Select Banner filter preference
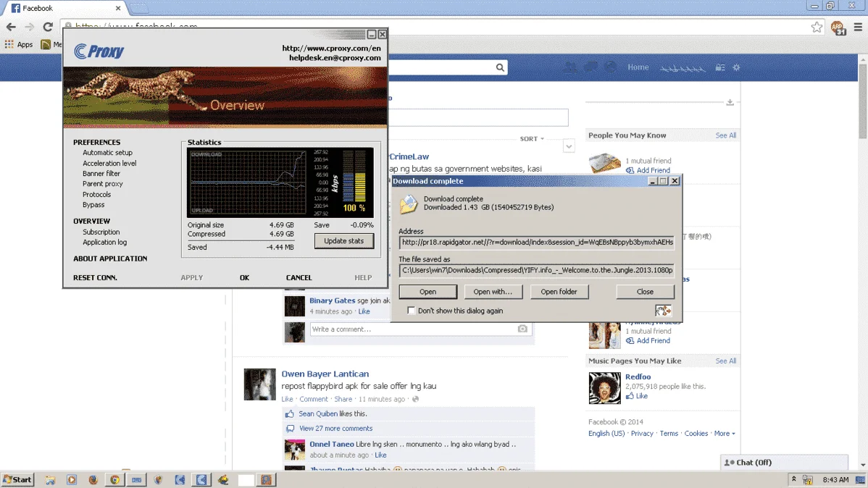868x488 pixels. pos(101,173)
